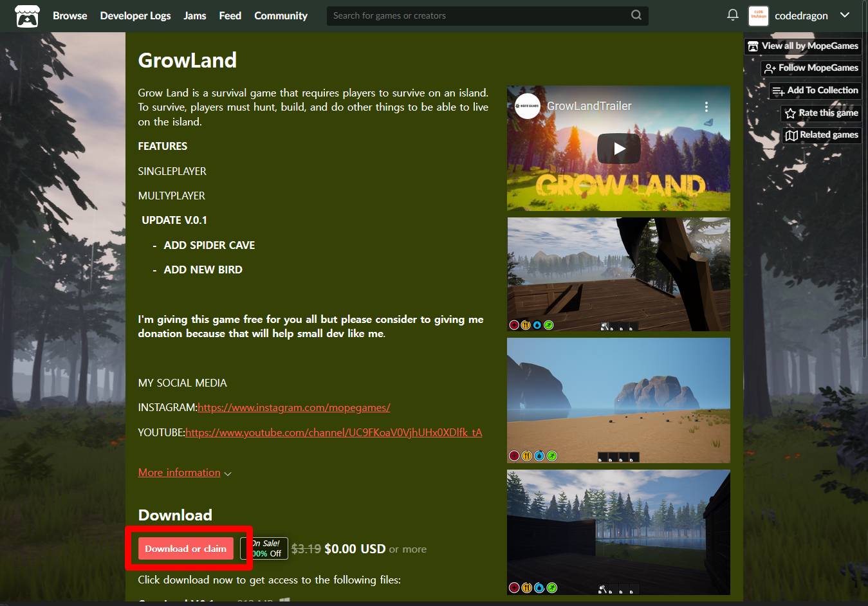Click the ADD NEW BIRD line
Viewport: 868px width, 606px height.
click(203, 270)
